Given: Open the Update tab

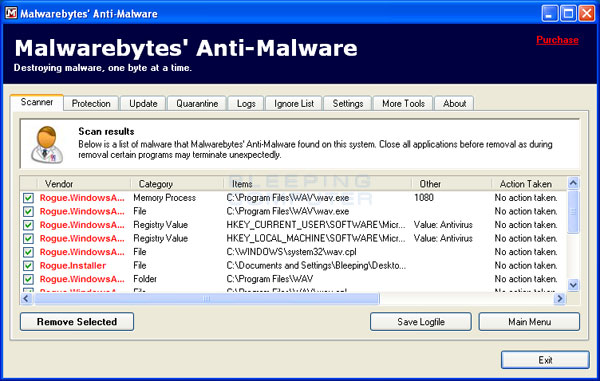Looking at the screenshot, I should click(x=143, y=104).
